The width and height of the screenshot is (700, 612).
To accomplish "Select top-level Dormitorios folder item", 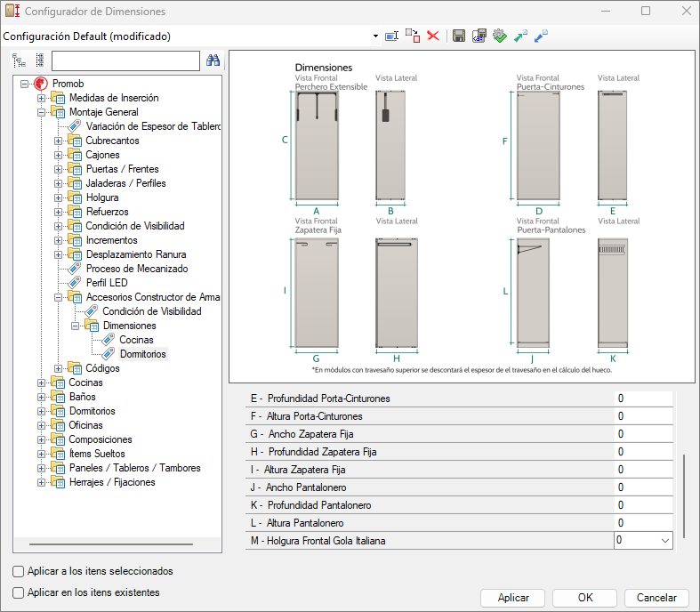I will click(x=92, y=411).
